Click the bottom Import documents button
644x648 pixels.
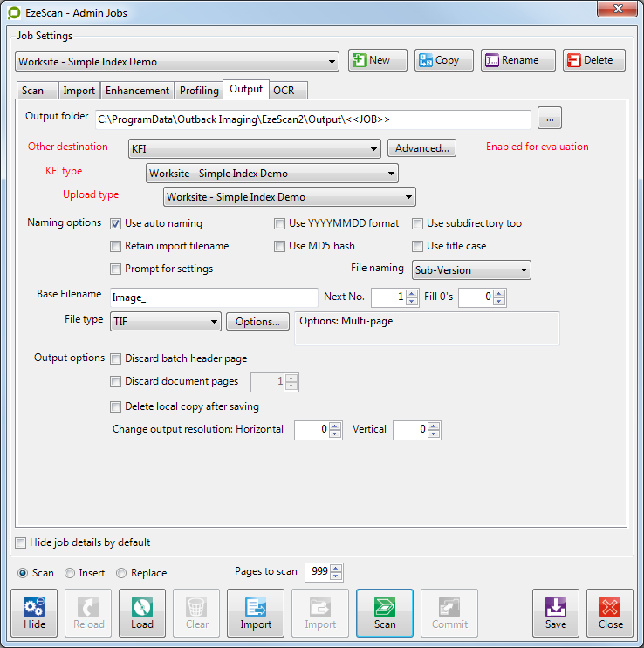click(256, 613)
